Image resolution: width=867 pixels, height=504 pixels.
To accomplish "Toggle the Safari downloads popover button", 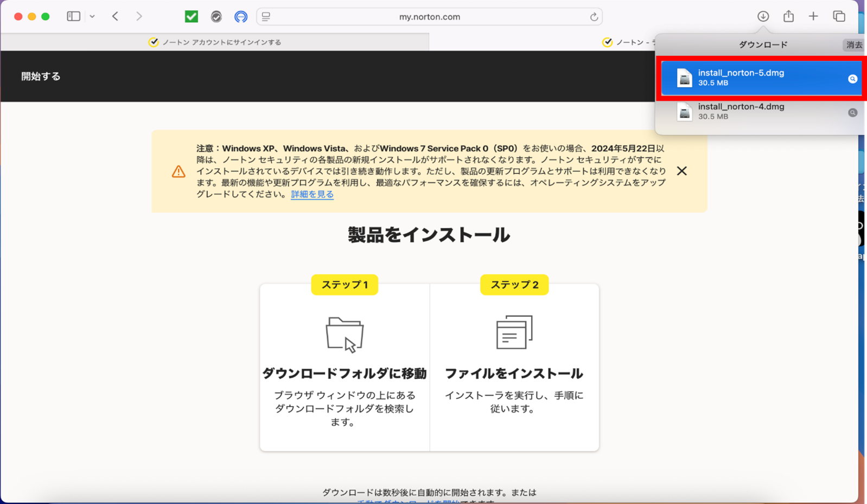I will click(x=763, y=16).
